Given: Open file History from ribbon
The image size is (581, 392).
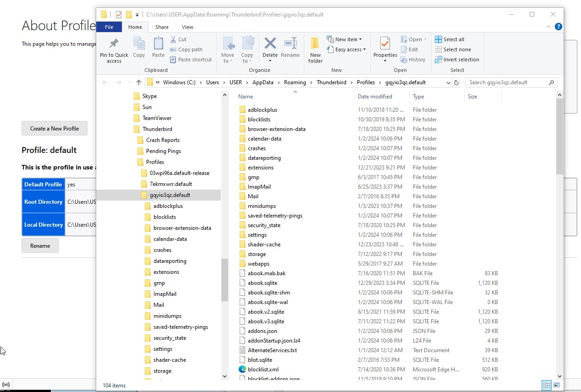Looking at the screenshot, I should click(x=413, y=60).
